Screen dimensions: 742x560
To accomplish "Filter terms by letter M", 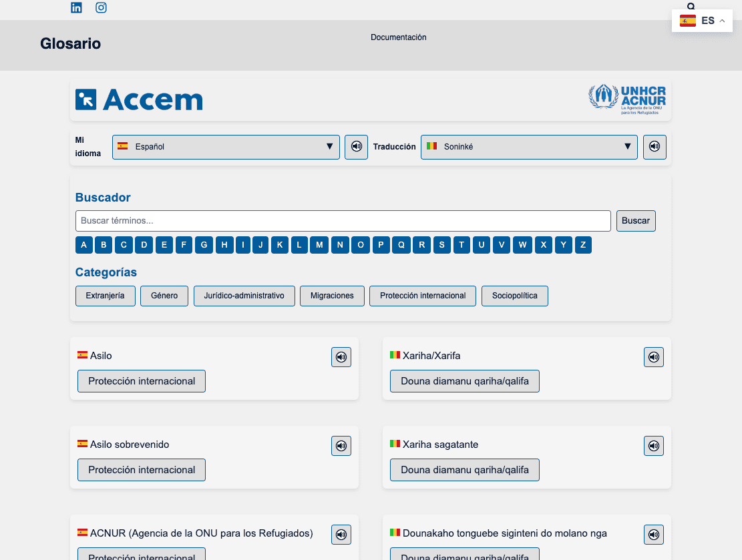I will point(319,245).
